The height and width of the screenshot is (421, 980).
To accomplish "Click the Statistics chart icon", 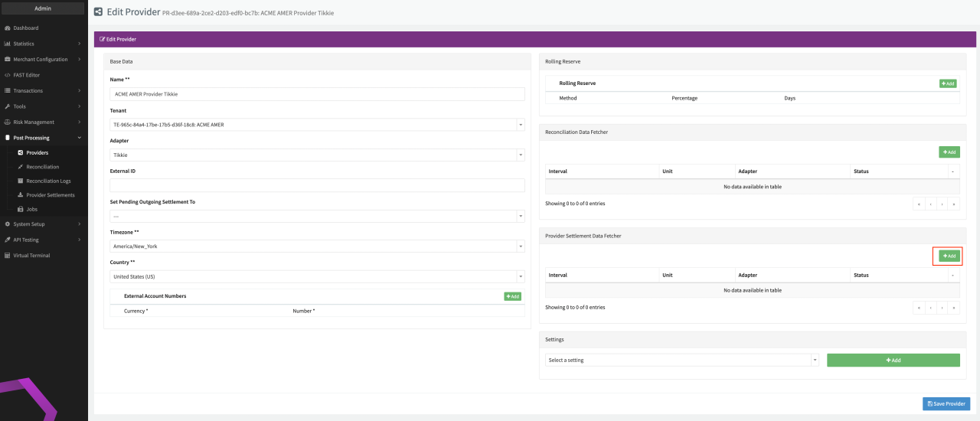I will pos(8,44).
